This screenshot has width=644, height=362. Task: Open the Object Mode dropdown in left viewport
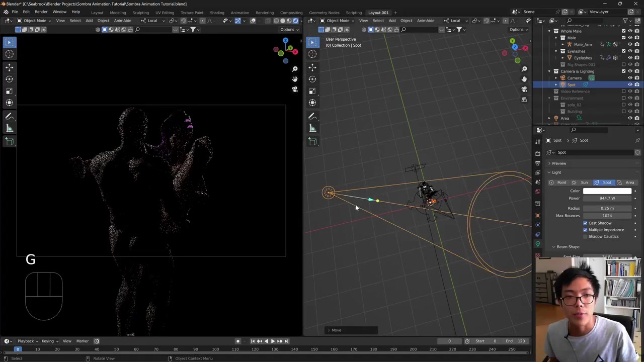coord(34,21)
